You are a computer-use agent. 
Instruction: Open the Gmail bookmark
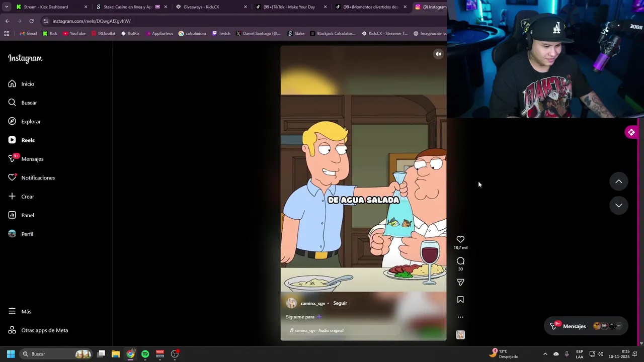click(x=28, y=34)
